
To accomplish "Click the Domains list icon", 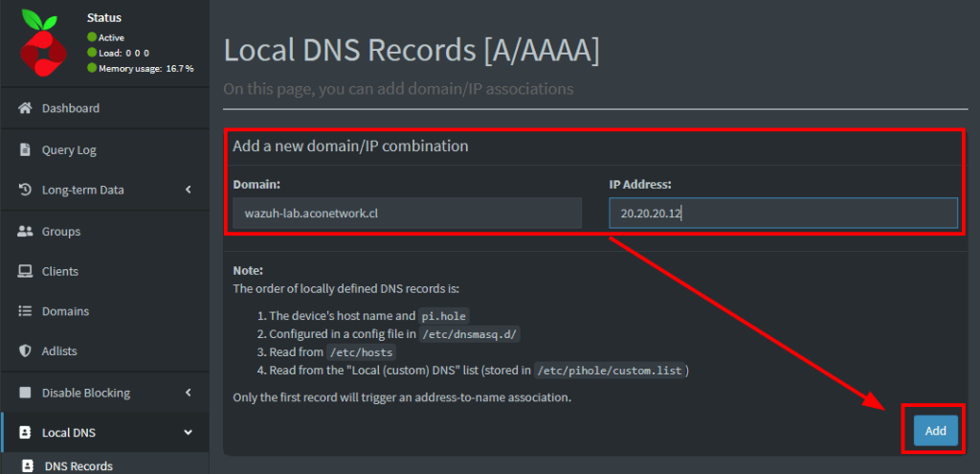I will 26,311.
